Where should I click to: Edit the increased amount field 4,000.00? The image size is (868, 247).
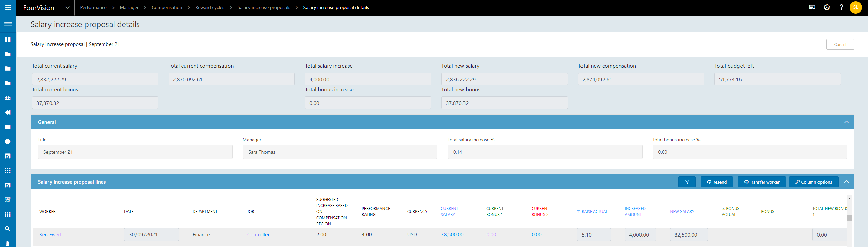click(x=640, y=234)
